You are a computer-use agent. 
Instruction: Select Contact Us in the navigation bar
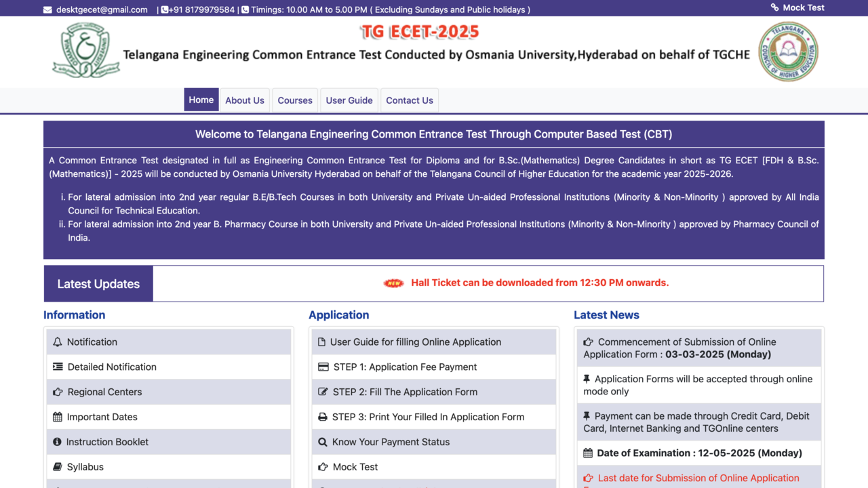[x=410, y=100]
